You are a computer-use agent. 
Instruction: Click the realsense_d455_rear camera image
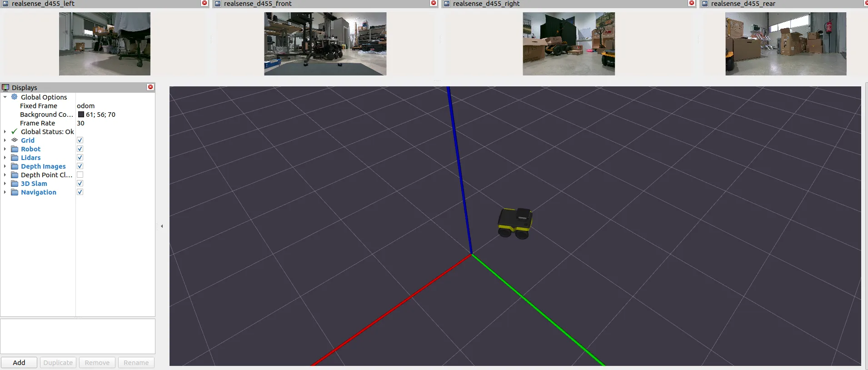pos(785,44)
